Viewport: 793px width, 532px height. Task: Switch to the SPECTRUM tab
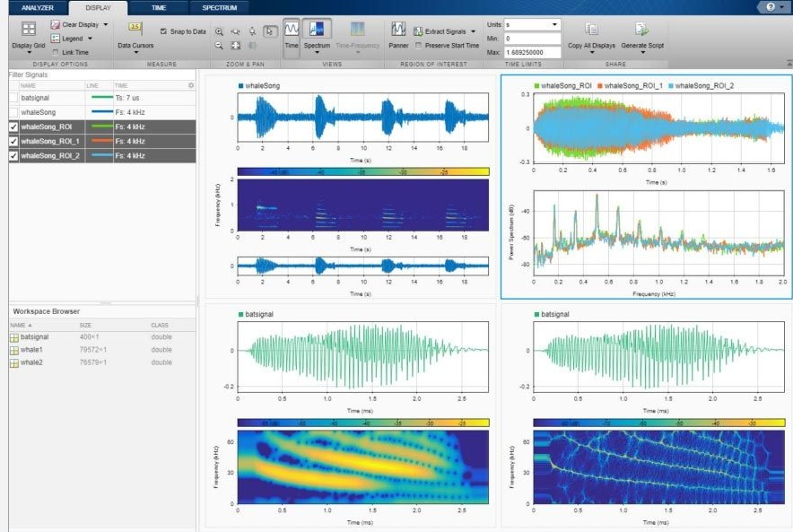click(x=220, y=7)
